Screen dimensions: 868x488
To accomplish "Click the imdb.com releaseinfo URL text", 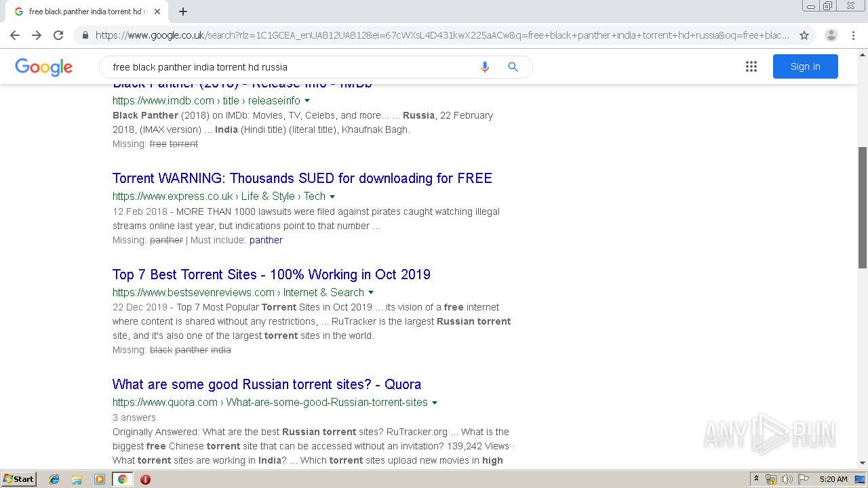I will point(206,100).
